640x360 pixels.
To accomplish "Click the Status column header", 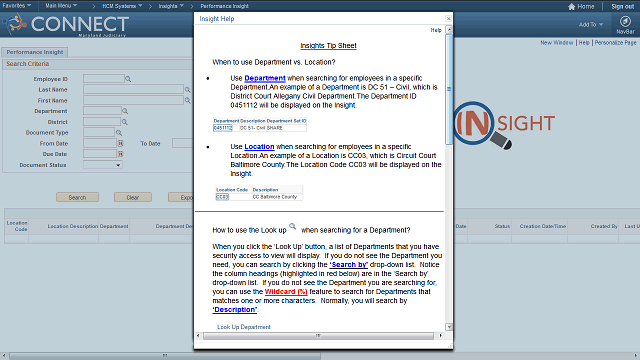I will 502,226.
